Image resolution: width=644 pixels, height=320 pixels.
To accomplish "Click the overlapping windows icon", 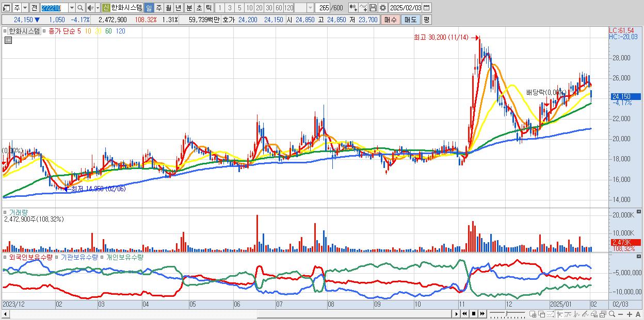I will pyautogui.click(x=541, y=314).
